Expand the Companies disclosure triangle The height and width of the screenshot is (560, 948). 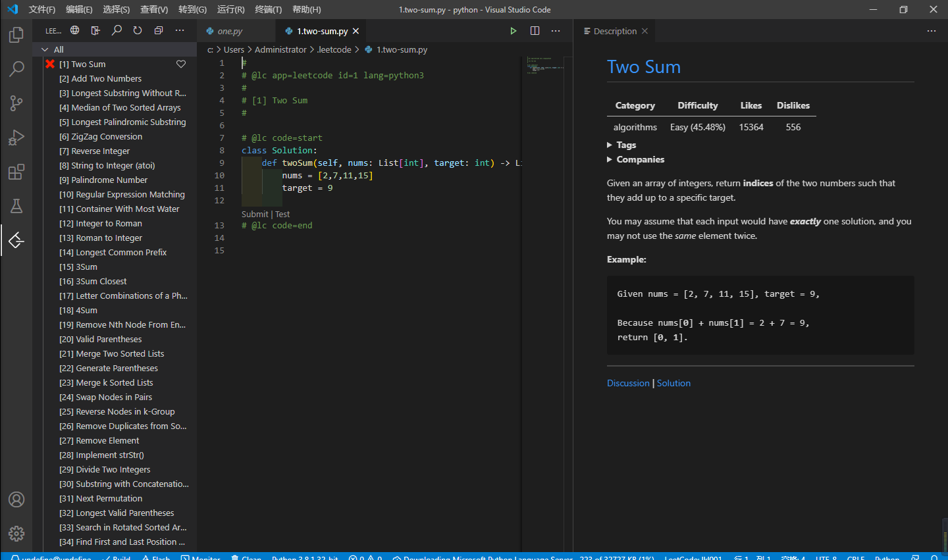pyautogui.click(x=610, y=159)
